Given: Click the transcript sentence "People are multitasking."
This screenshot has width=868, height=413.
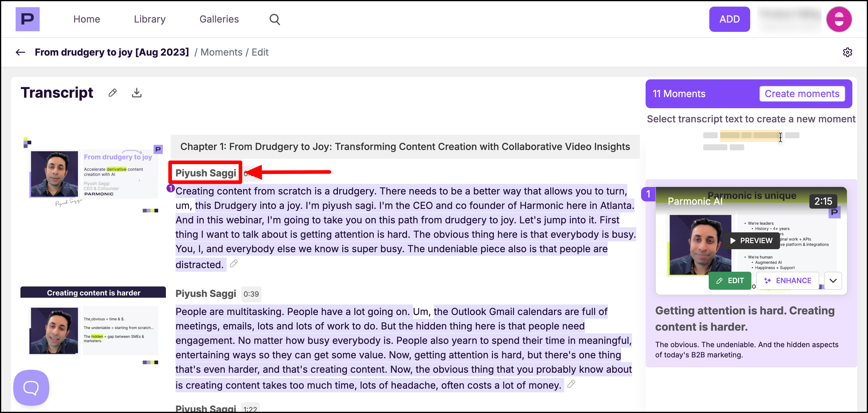Looking at the screenshot, I should (230, 312).
